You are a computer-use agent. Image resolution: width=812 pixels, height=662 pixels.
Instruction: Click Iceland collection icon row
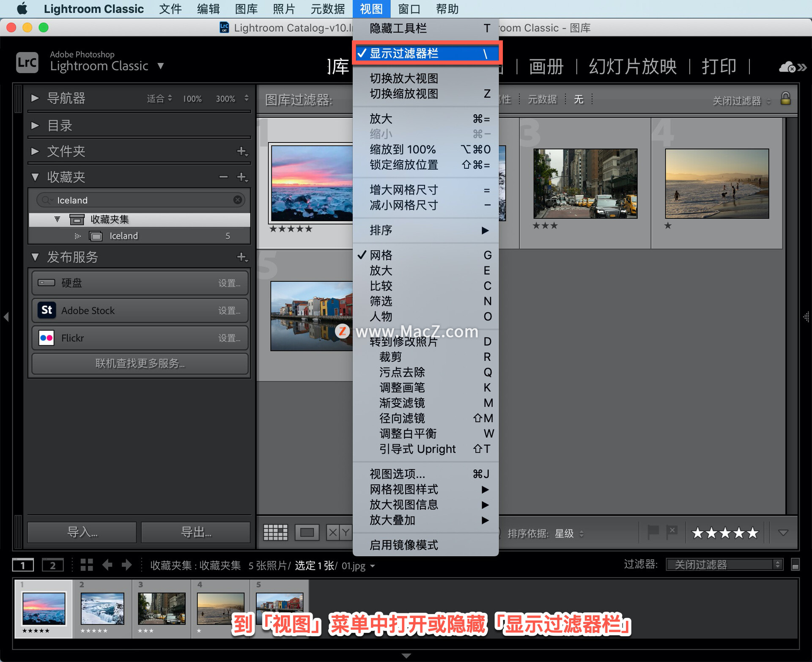(139, 236)
